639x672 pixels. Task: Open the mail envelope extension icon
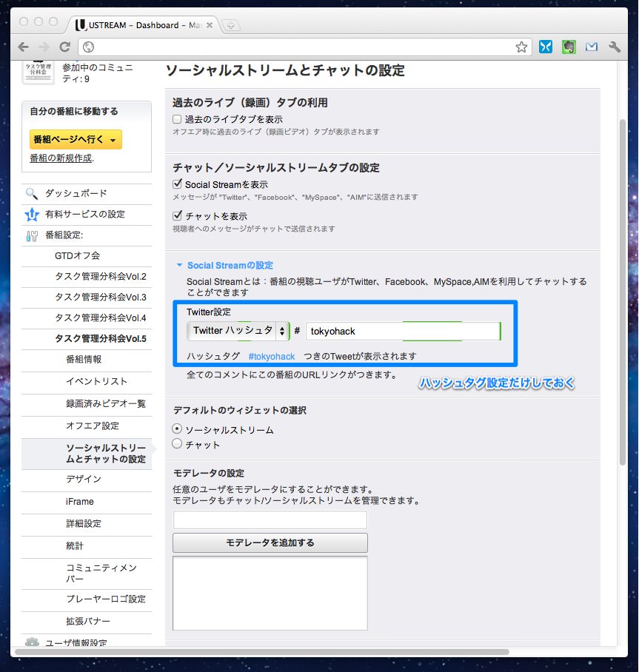click(x=592, y=47)
